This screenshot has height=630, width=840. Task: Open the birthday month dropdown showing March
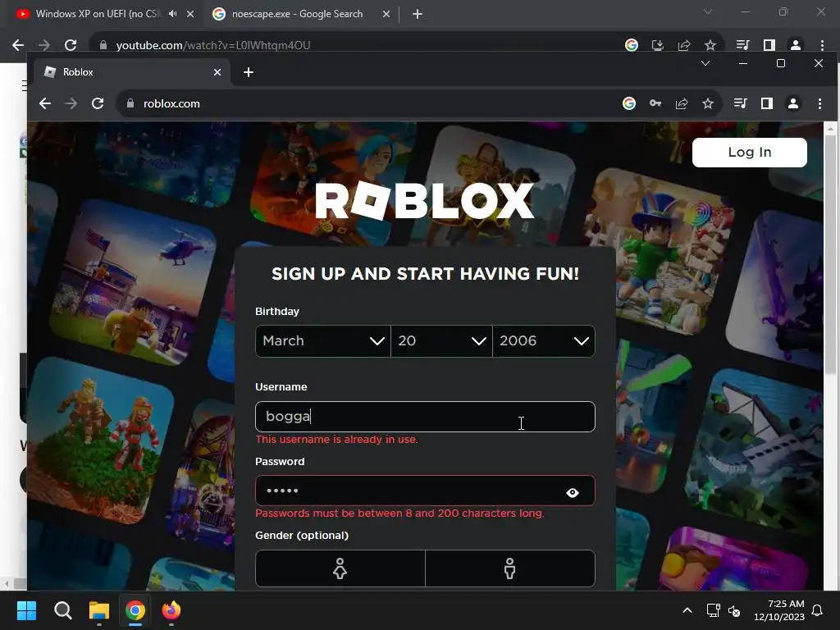tap(323, 341)
